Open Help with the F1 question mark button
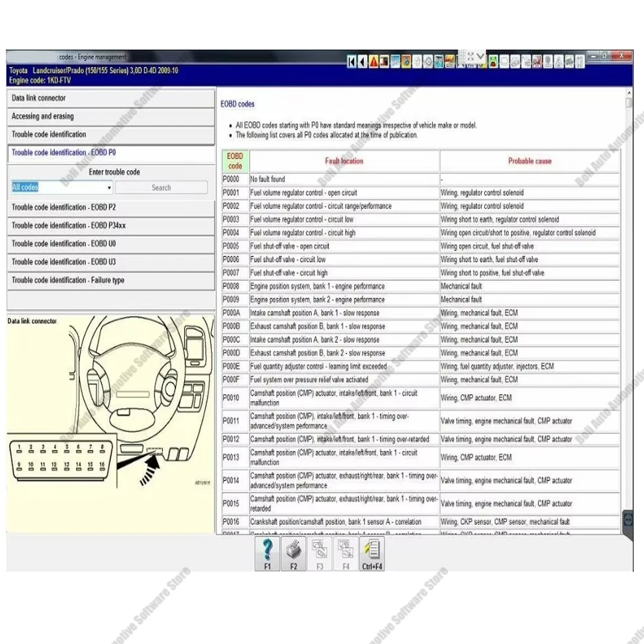644x644 pixels. [267, 554]
